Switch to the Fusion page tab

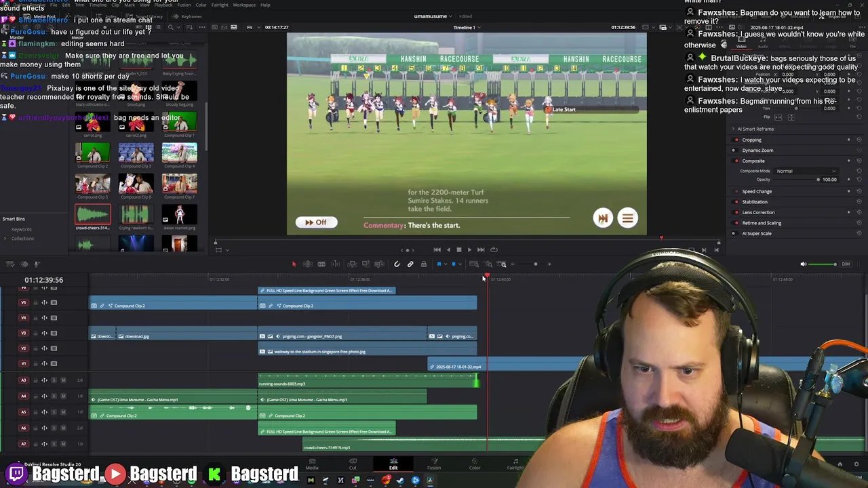pos(434,464)
